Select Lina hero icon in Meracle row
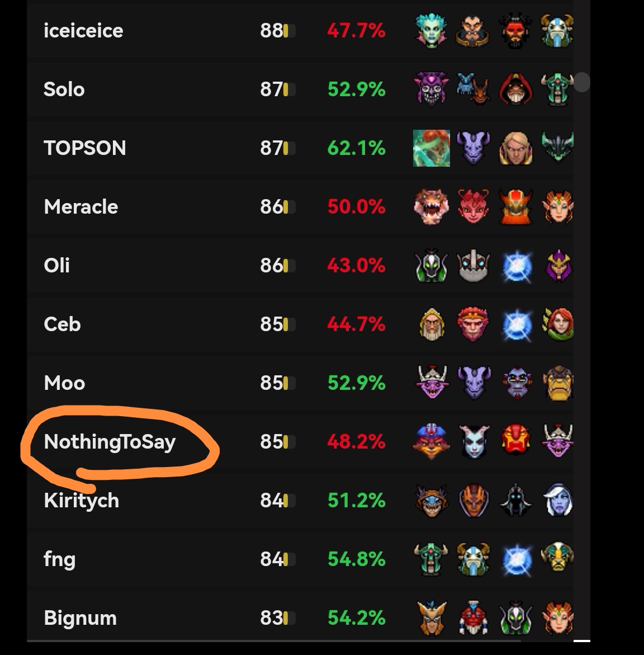 point(557,207)
